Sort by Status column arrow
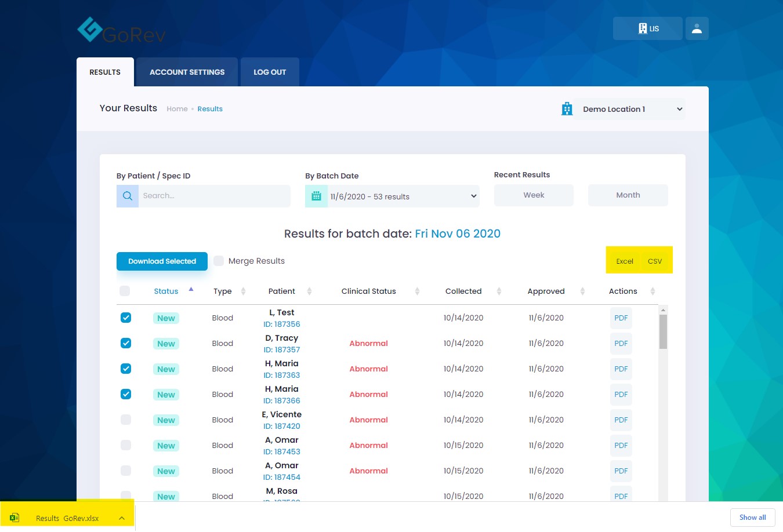Image resolution: width=783 pixels, height=532 pixels. 191,290
